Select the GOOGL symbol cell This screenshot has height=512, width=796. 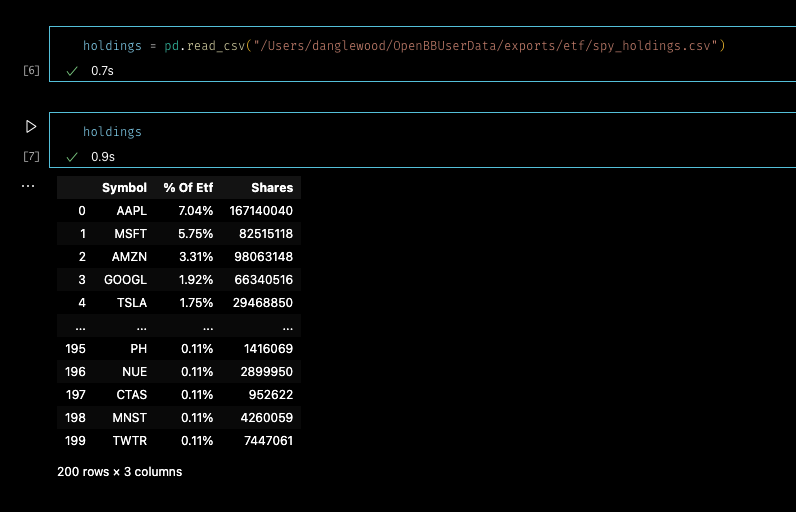125,280
